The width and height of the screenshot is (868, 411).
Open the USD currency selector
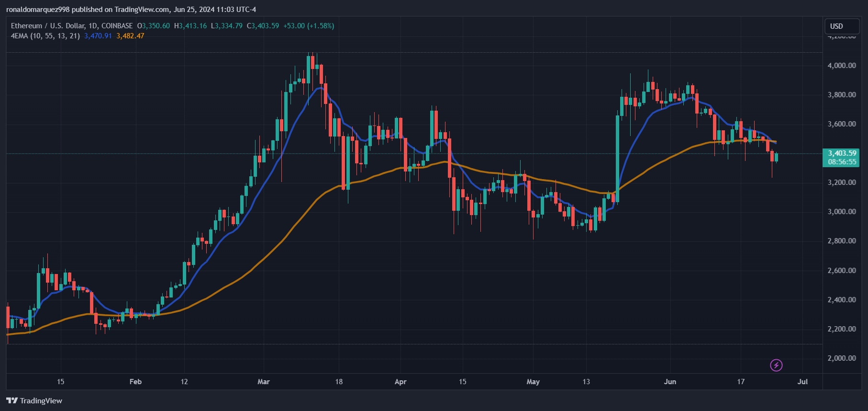(x=842, y=26)
